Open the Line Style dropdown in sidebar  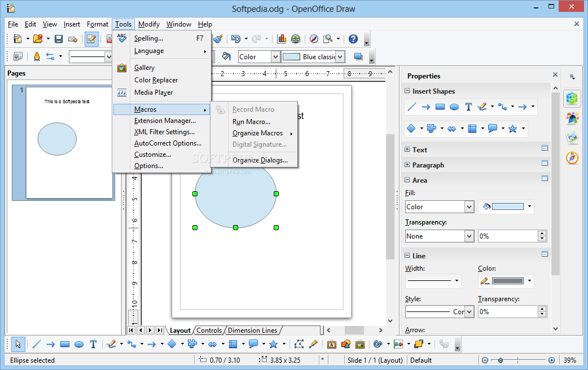(469, 311)
